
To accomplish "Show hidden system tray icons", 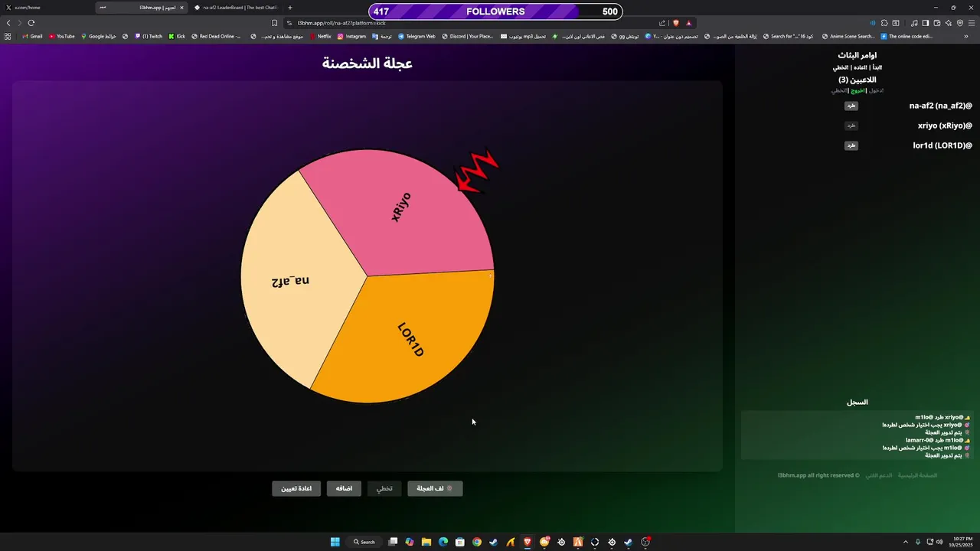I will point(906,542).
